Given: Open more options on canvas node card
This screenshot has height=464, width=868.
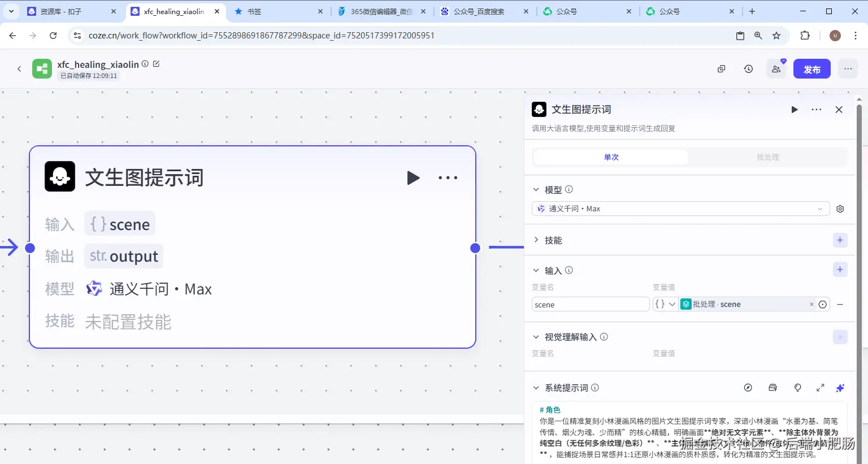Looking at the screenshot, I should click(x=448, y=178).
